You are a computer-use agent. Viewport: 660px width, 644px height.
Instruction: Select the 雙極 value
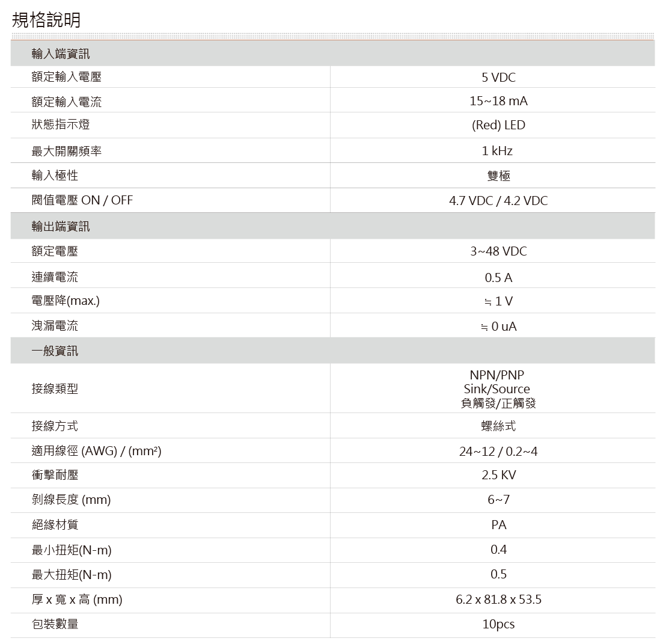(x=499, y=176)
